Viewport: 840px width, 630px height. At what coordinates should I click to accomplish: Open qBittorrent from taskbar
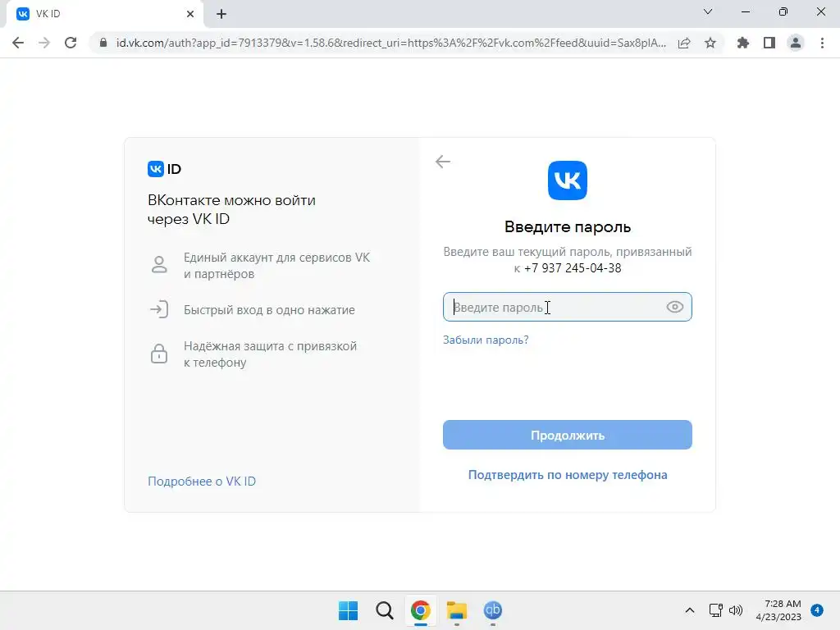pyautogui.click(x=492, y=610)
